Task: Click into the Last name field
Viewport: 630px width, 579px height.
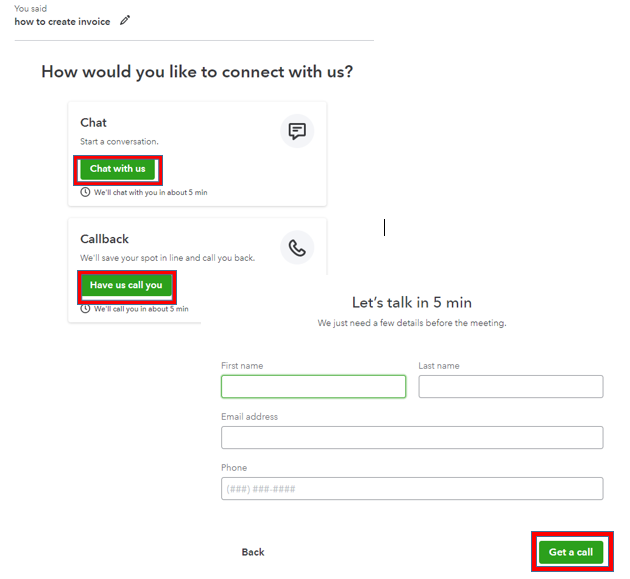Action: point(510,387)
